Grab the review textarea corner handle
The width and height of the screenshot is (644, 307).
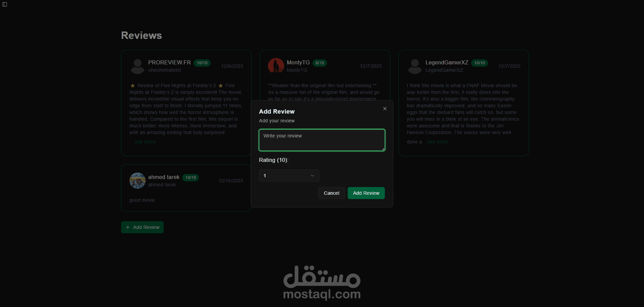point(383,149)
